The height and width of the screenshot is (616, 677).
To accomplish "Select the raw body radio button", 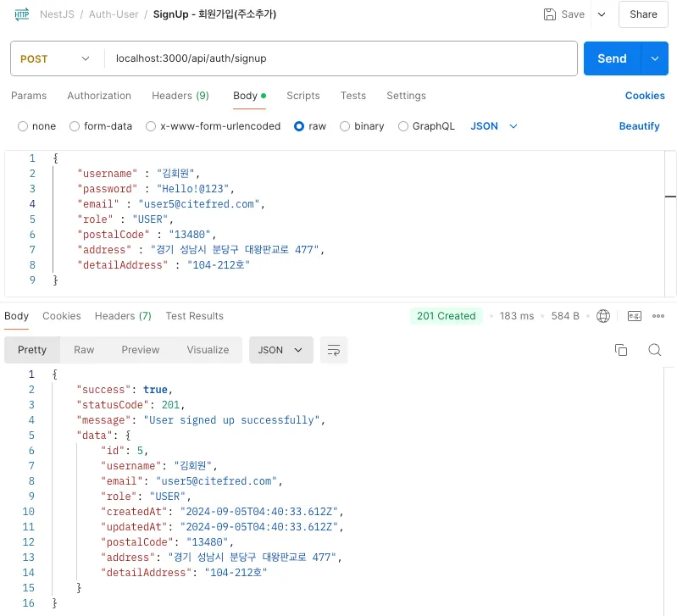I will click(299, 126).
